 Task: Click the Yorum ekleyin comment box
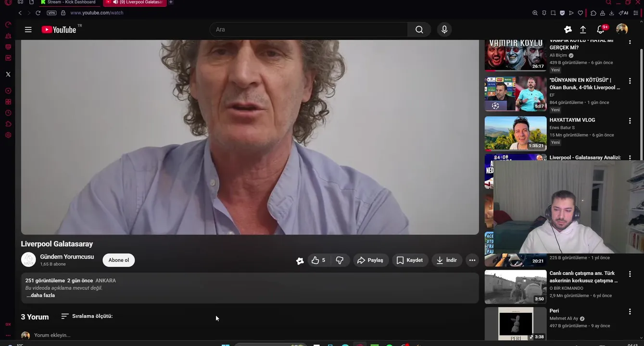(52, 335)
